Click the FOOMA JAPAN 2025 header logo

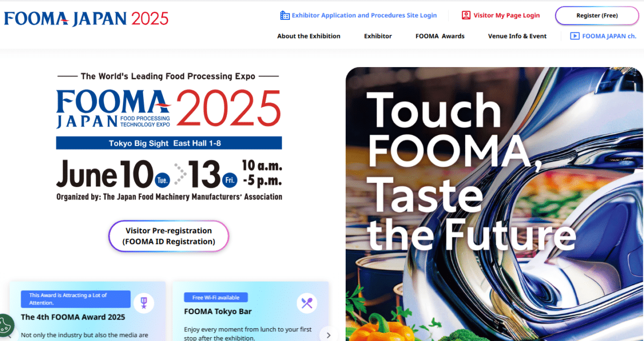coord(86,19)
